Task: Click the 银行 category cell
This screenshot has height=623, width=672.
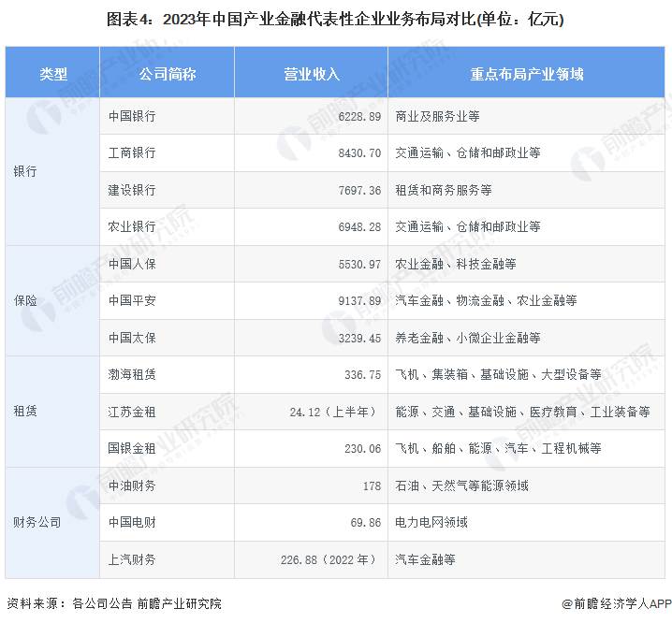Action: (52, 171)
